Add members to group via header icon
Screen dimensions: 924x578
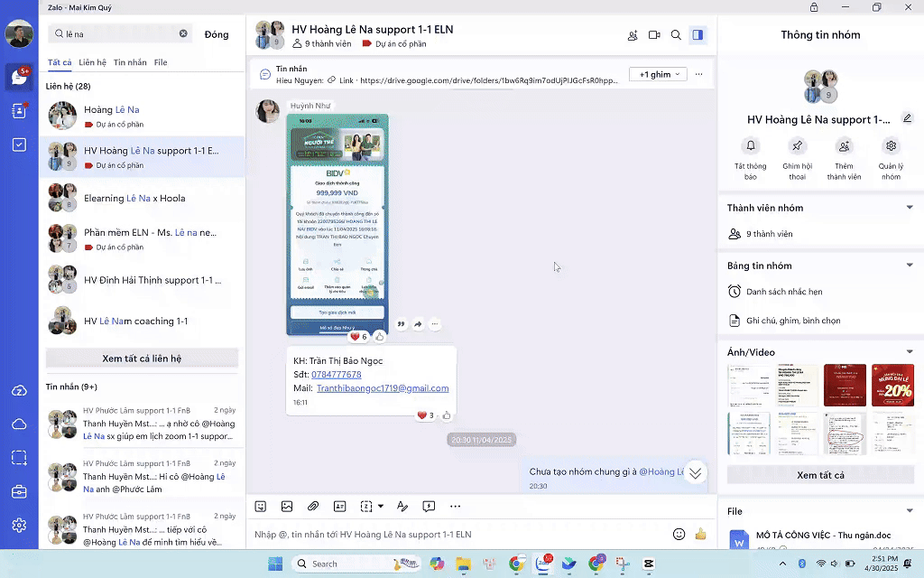(633, 35)
